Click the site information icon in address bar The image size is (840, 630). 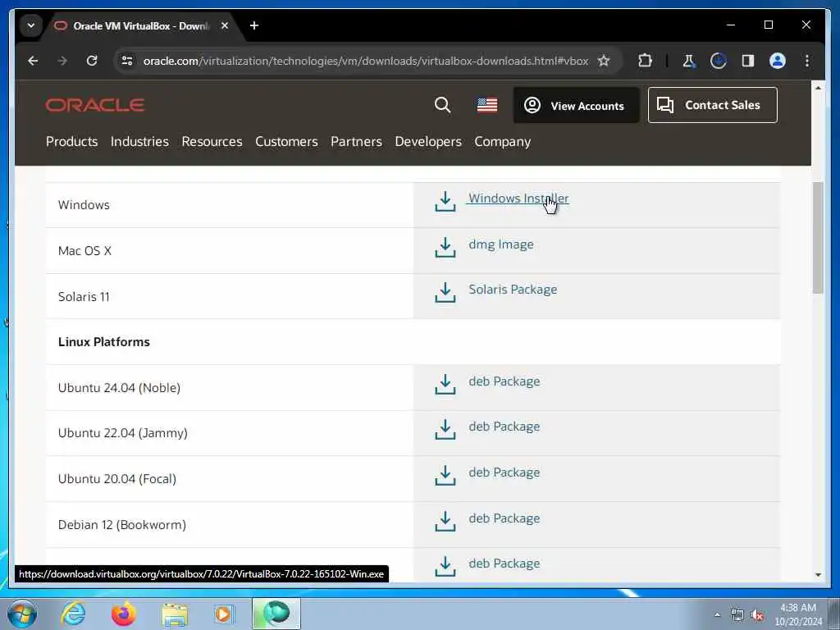tap(127, 61)
